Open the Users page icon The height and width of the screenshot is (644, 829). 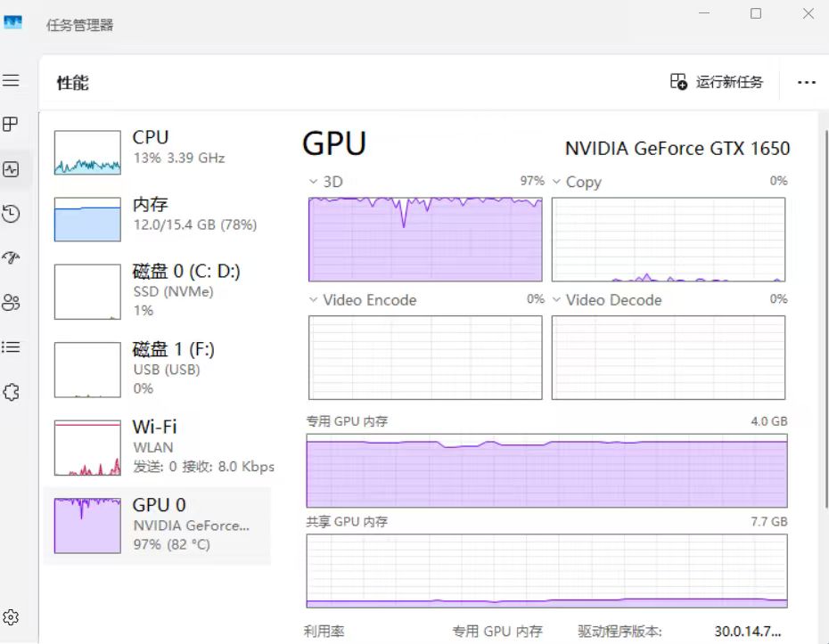pyautogui.click(x=11, y=302)
